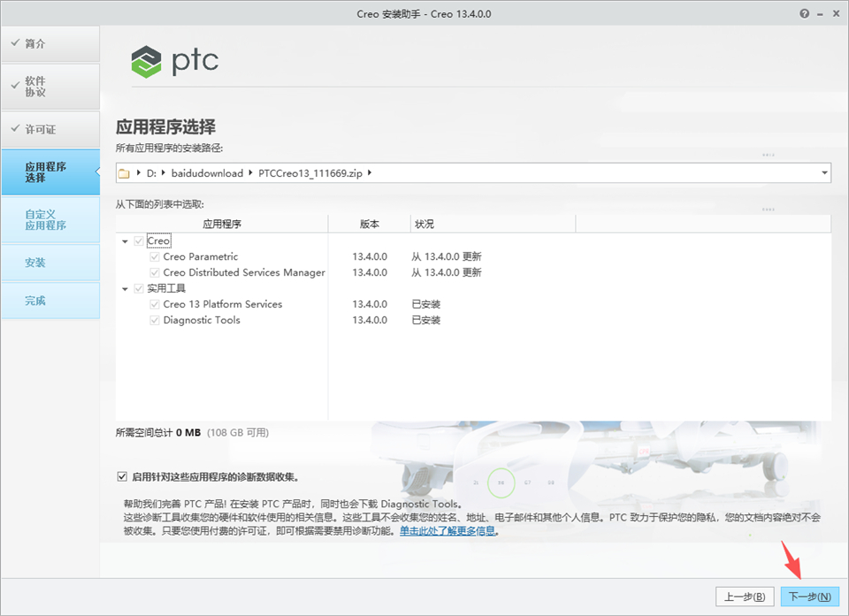Open the install path dropdown arrow

point(824,173)
